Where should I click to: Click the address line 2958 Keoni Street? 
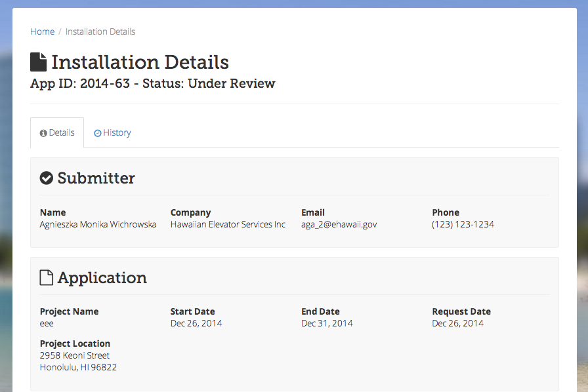pos(75,355)
